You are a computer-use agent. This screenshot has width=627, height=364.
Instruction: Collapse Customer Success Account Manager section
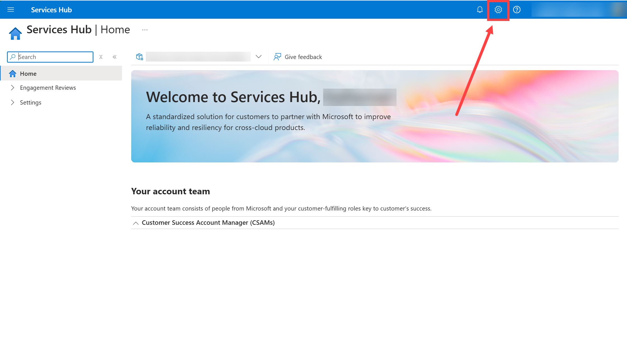(x=136, y=223)
